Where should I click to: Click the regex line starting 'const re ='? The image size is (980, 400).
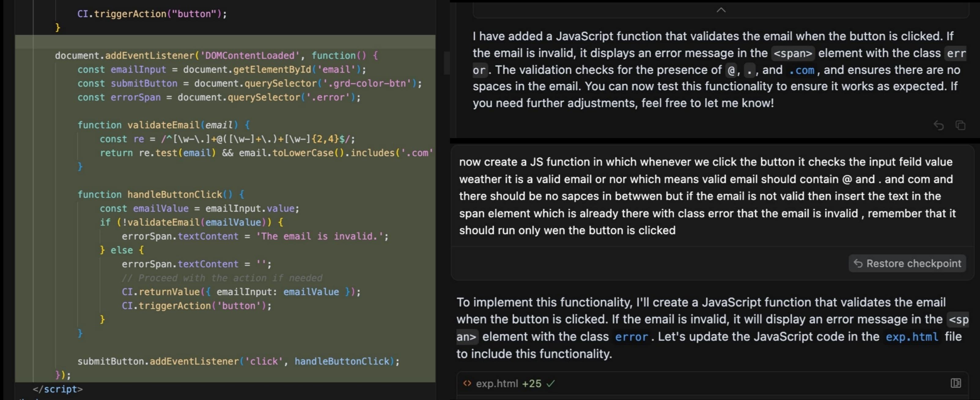227,139
